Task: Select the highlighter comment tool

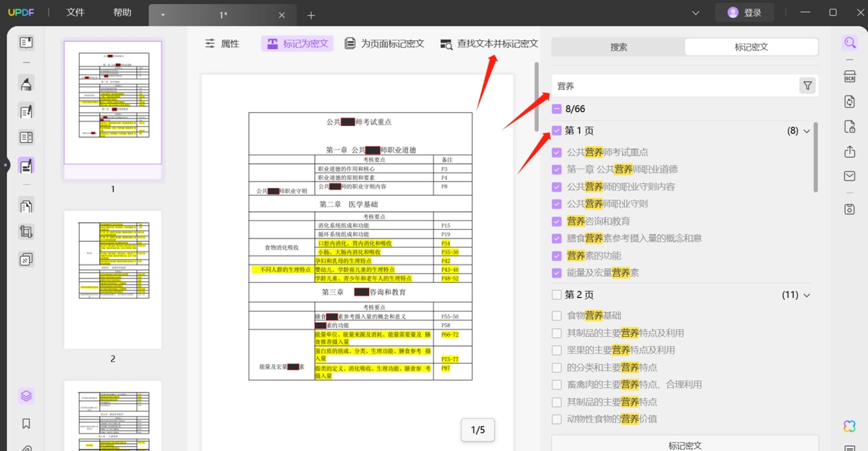Action: click(26, 84)
